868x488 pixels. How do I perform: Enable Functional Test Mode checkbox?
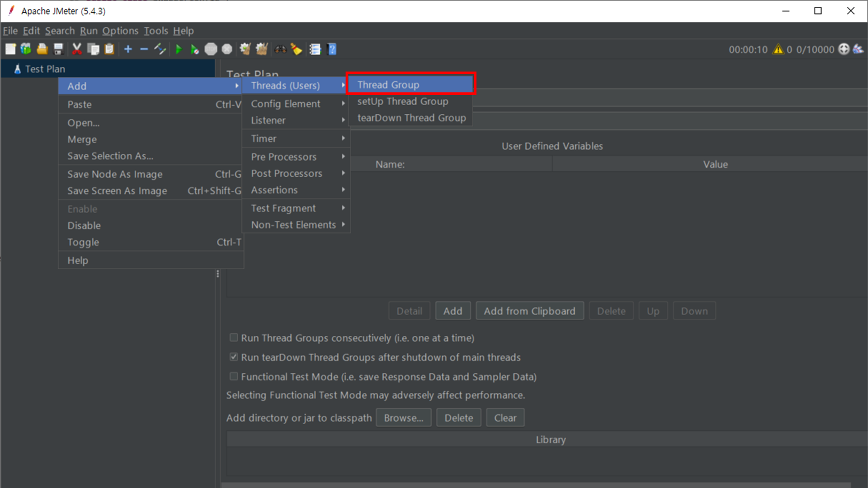(233, 376)
